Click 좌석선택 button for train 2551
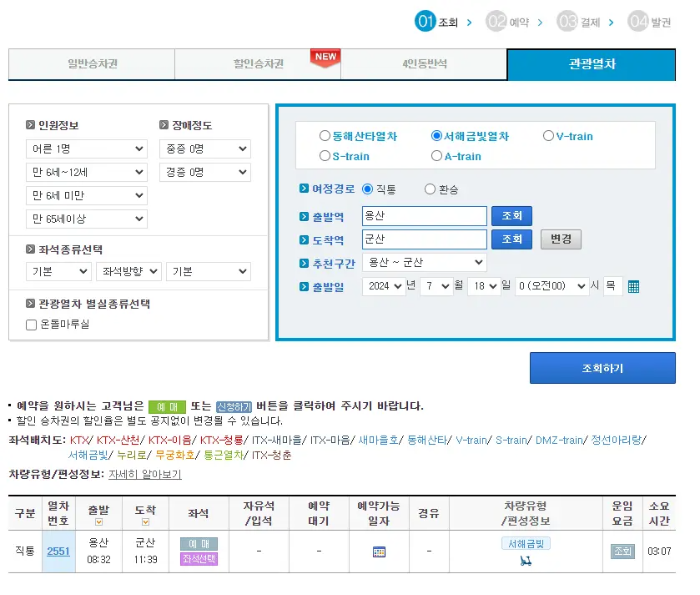This screenshot has height=595, width=700. 199,559
